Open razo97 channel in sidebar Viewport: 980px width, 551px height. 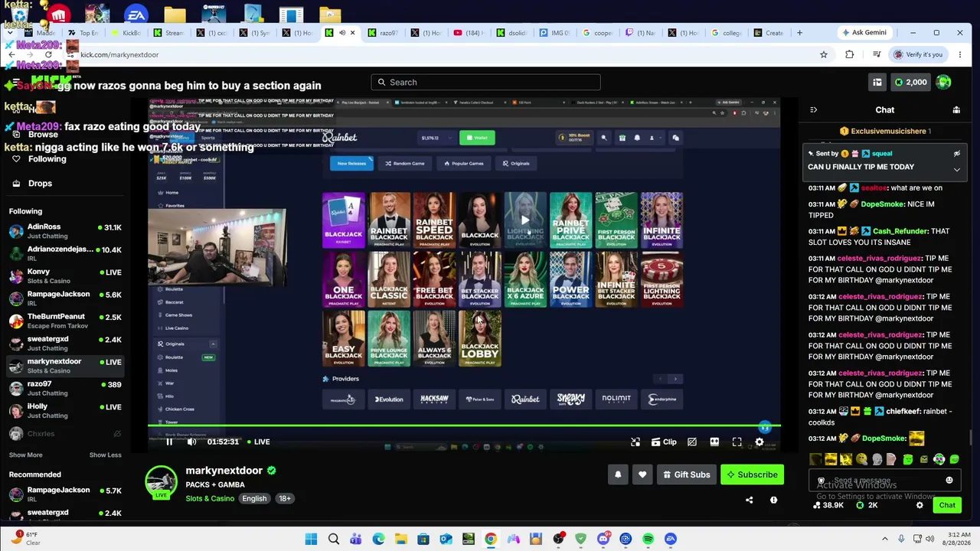point(64,388)
